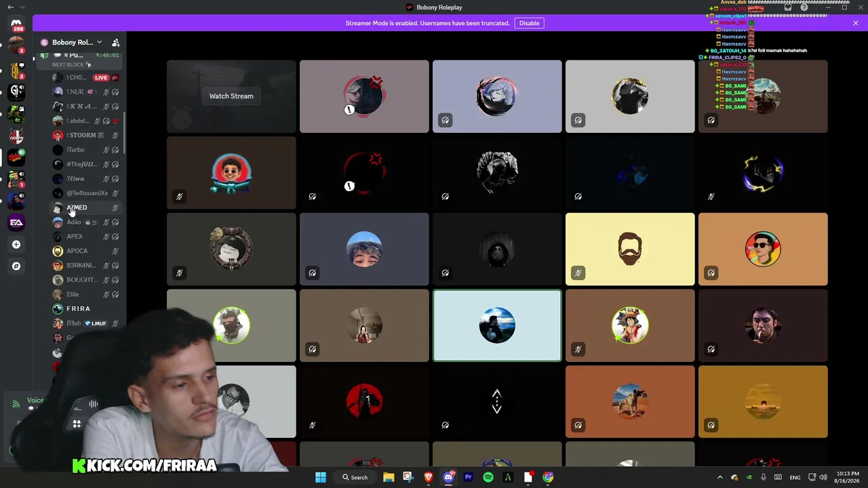The width and height of the screenshot is (868, 488).
Task: Select voice user FRIRA
Action: [86, 309]
